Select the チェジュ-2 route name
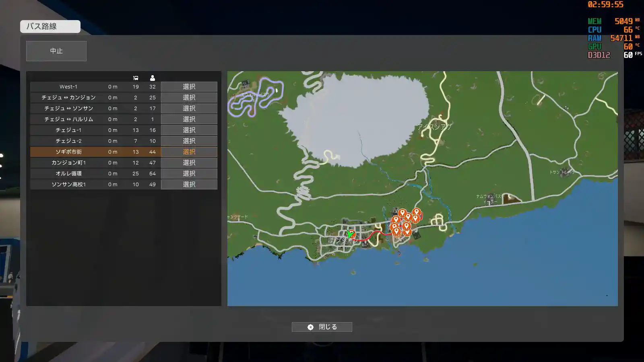 68,141
